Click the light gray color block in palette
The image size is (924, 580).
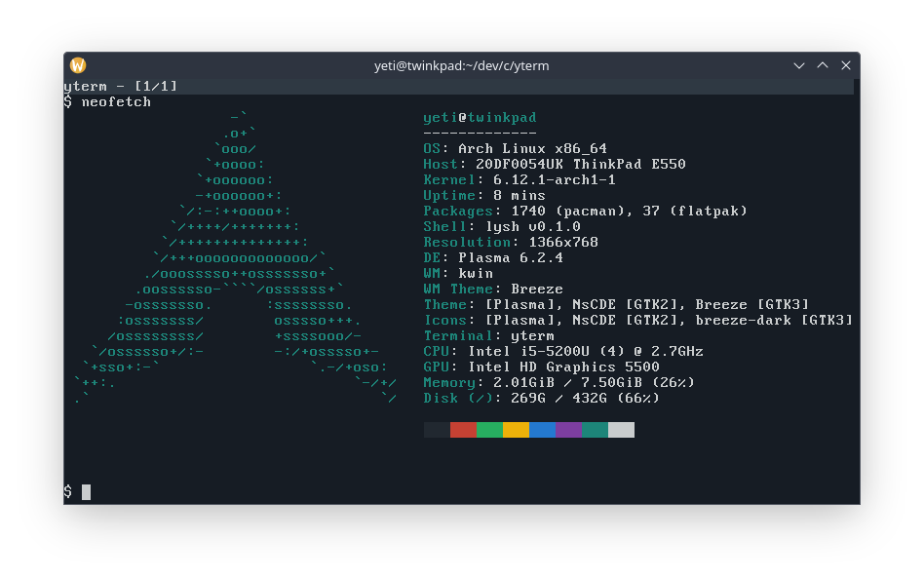pyautogui.click(x=621, y=430)
